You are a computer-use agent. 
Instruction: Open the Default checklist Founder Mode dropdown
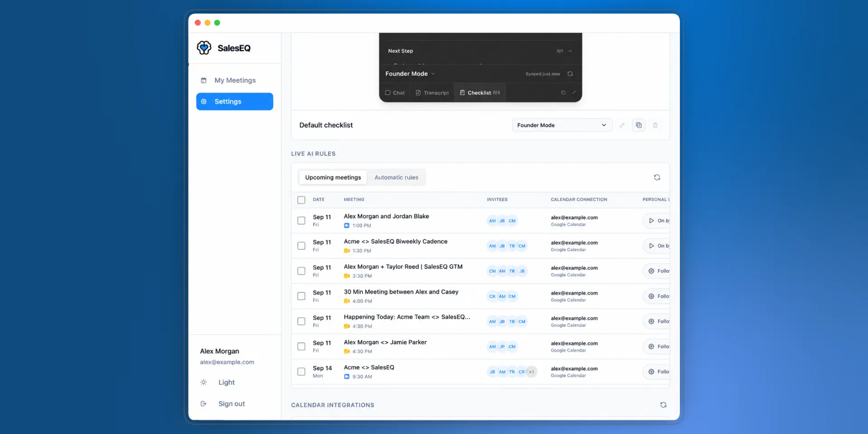(562, 125)
